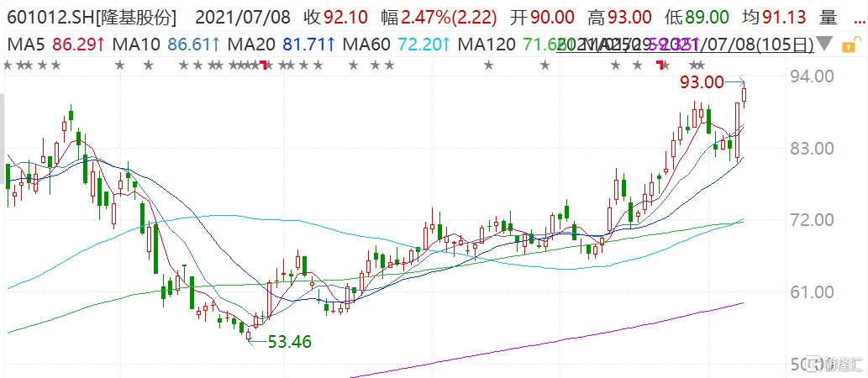Select the latest candlestick peaking at 93.00
Image resolution: width=868 pixels, height=378 pixels.
(x=744, y=96)
